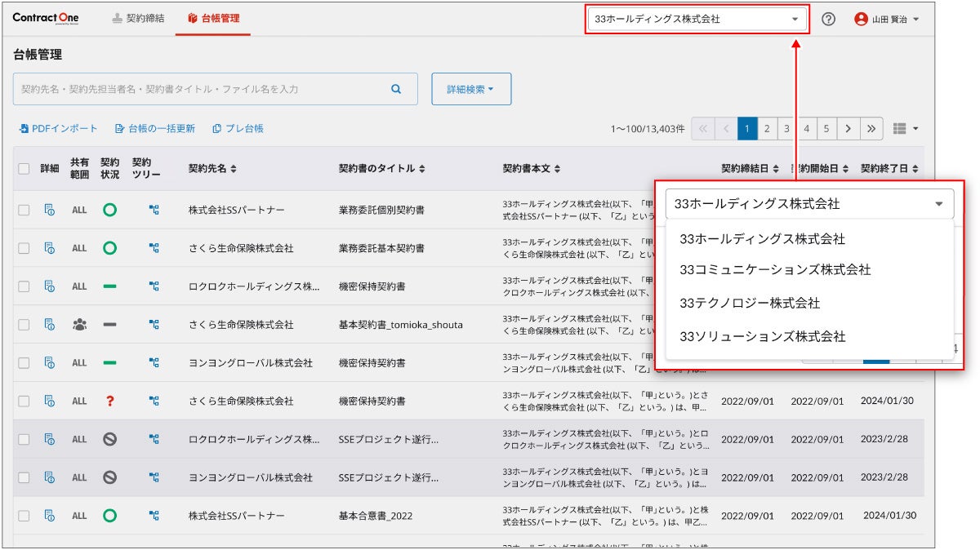Click プレ台帳 link

(x=238, y=129)
